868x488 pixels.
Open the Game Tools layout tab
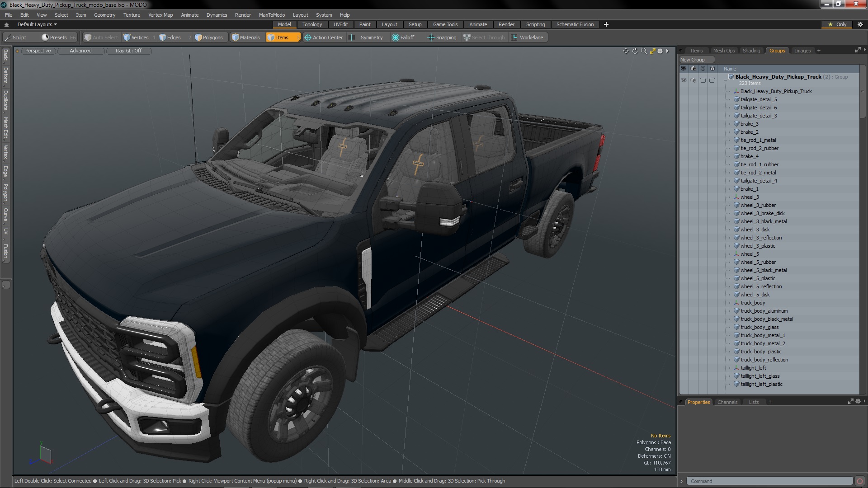click(x=445, y=24)
